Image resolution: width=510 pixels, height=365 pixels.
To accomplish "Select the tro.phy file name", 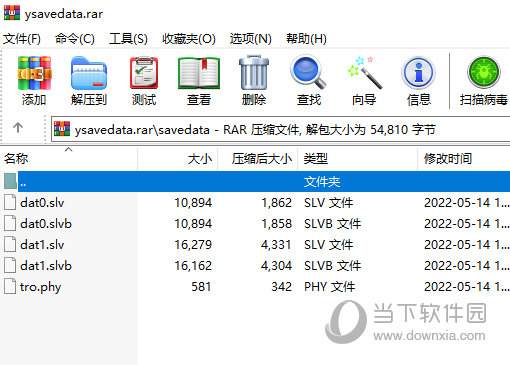I will coord(40,287).
